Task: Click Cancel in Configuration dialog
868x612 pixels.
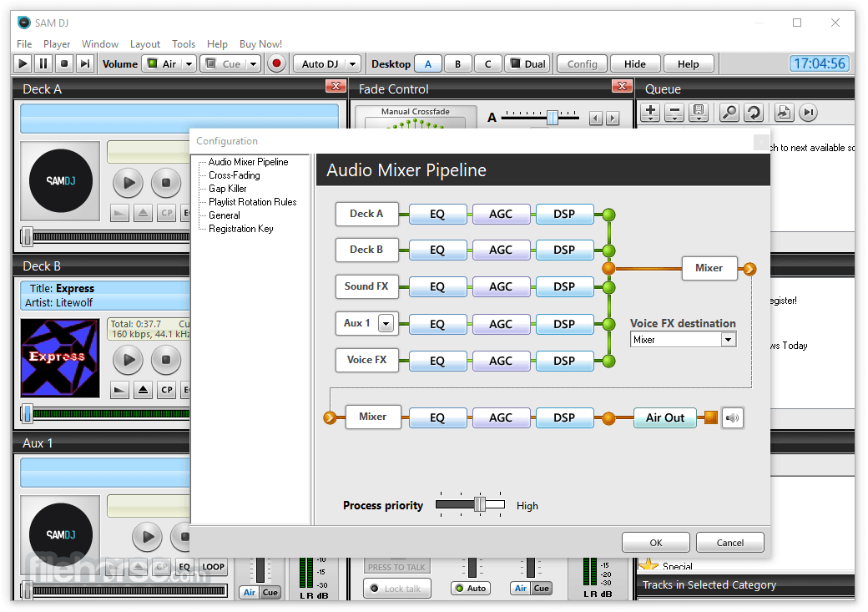Action: (730, 542)
